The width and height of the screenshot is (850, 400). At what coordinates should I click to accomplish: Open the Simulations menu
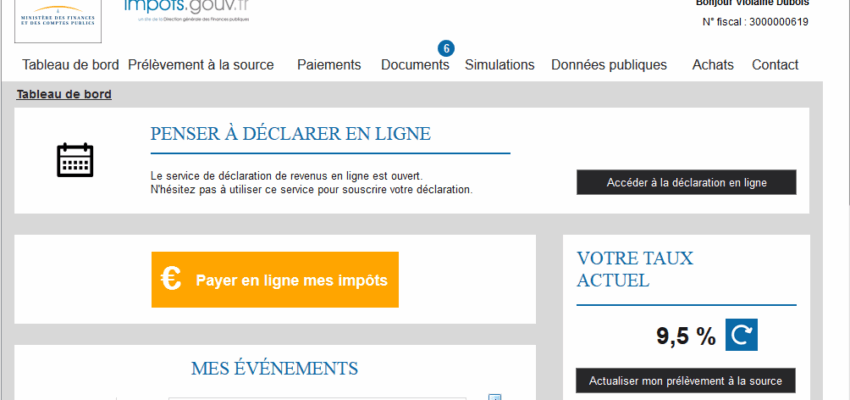click(x=499, y=65)
